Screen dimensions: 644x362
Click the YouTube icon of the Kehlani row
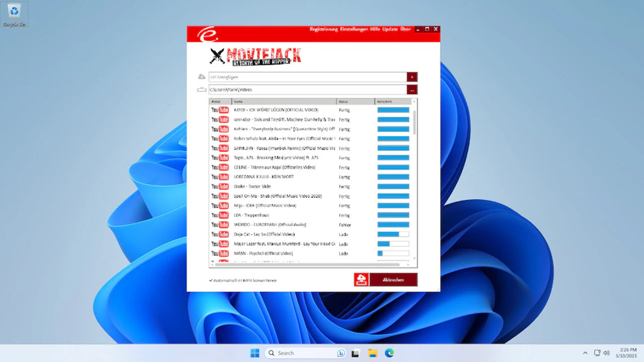pyautogui.click(x=220, y=129)
